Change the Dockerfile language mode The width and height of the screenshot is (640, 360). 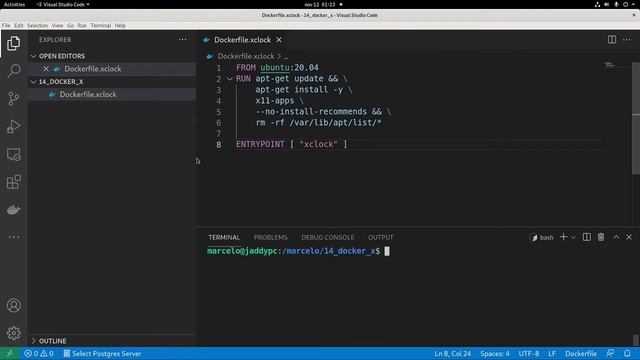[x=581, y=353]
